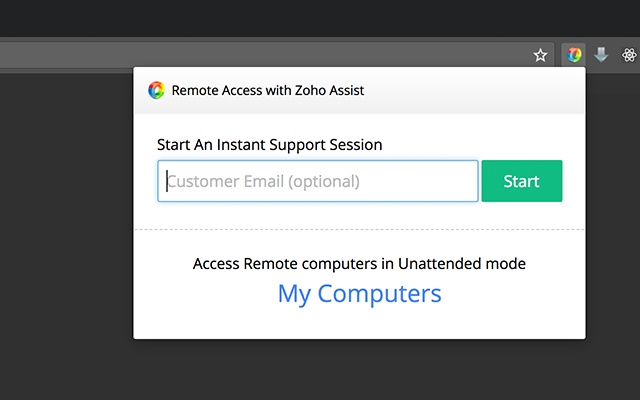Click the "Remote Access with Zoho Assist" title
640x400 pixels.
click(x=268, y=90)
